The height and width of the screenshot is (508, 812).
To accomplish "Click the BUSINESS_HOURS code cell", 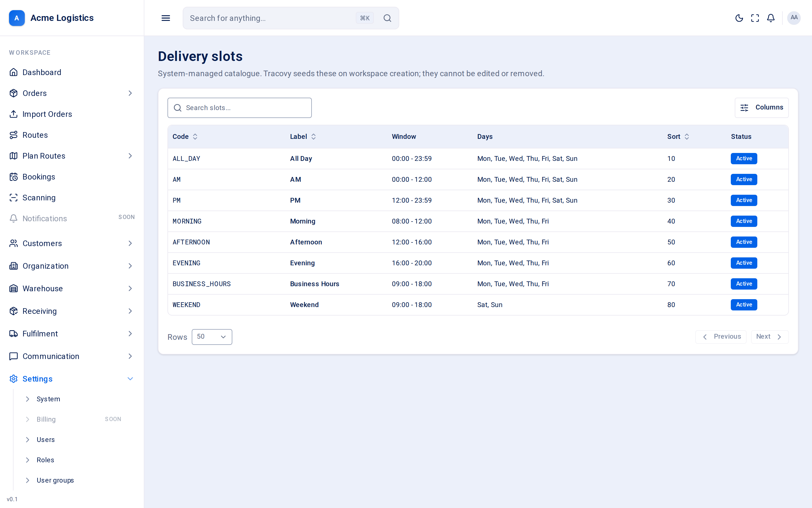I will pyautogui.click(x=202, y=284).
